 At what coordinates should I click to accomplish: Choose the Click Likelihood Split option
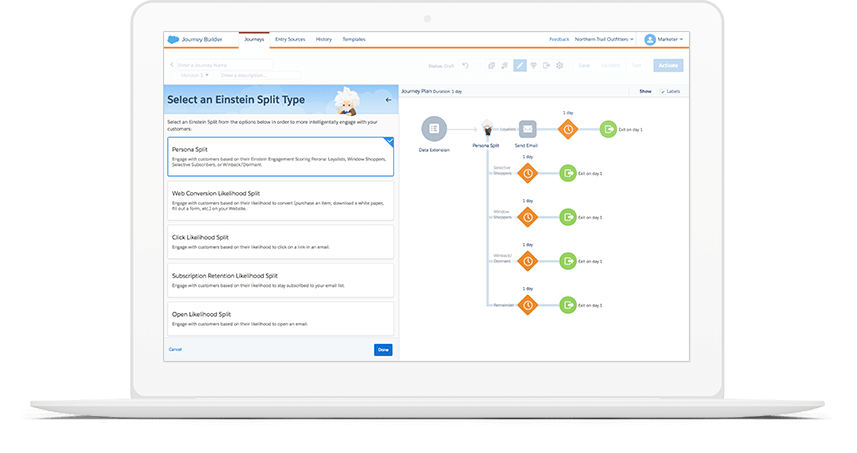pos(281,242)
